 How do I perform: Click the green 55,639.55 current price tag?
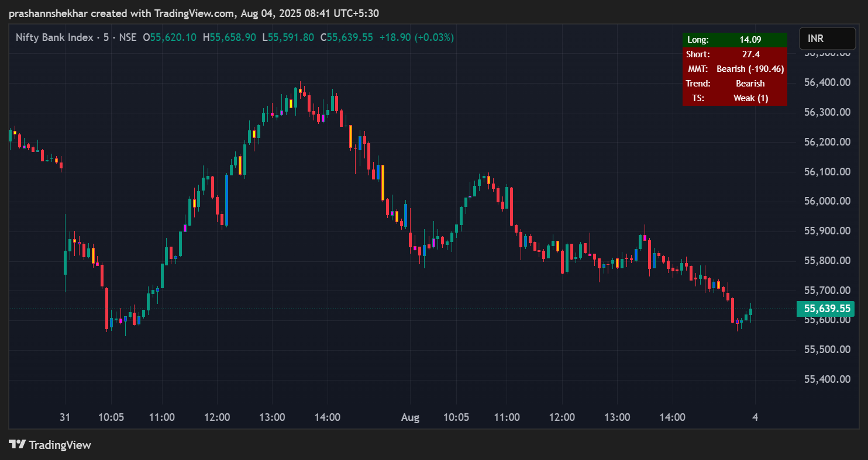click(x=825, y=309)
